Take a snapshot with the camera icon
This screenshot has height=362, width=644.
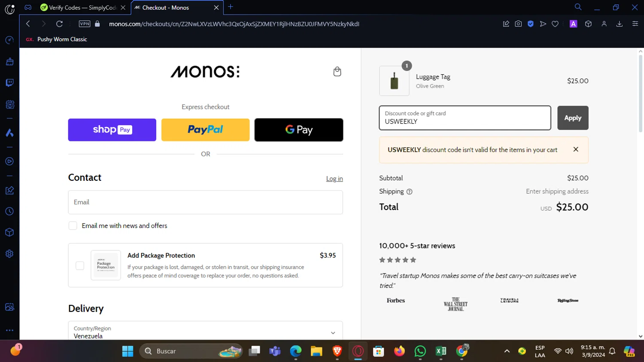coord(518,24)
